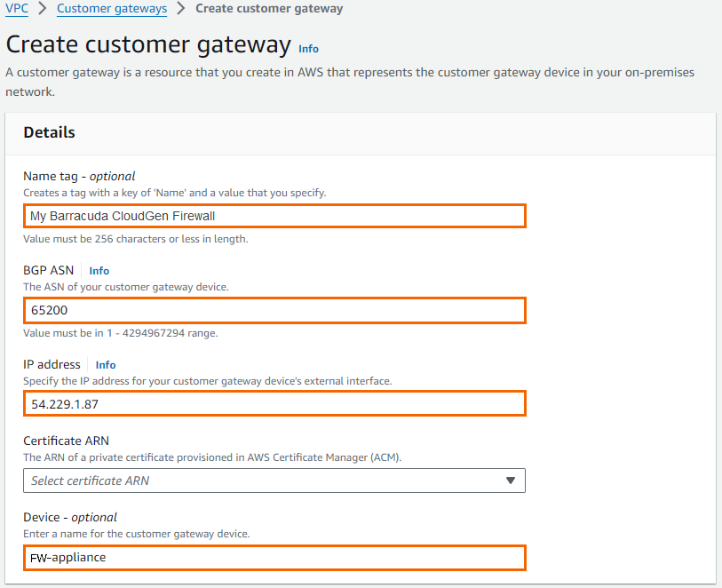This screenshot has height=588, width=722.
Task: Click the IP address input field
Action: pos(274,404)
